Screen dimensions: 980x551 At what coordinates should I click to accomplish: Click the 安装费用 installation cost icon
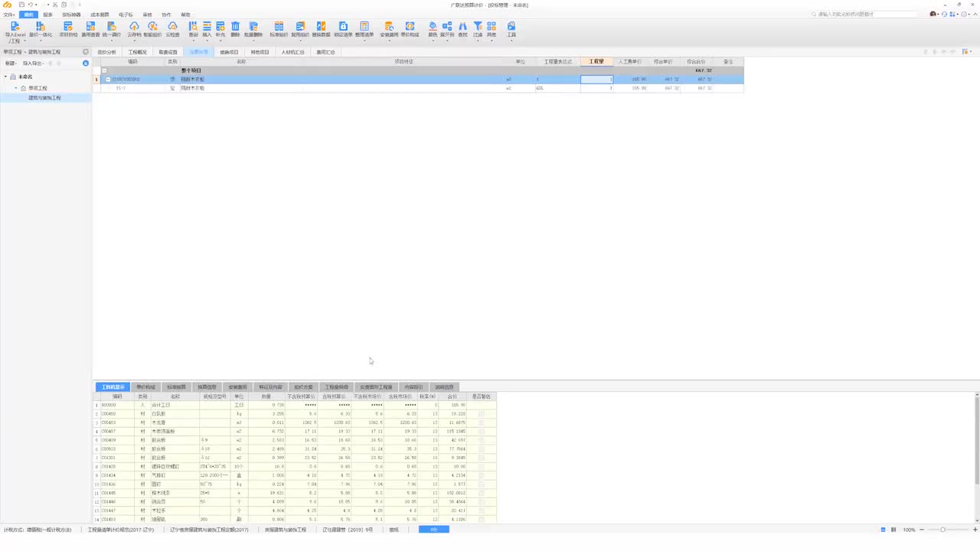389,30
